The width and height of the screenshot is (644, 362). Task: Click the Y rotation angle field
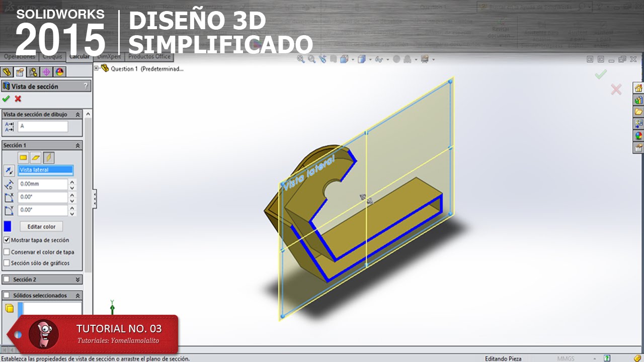(x=43, y=210)
